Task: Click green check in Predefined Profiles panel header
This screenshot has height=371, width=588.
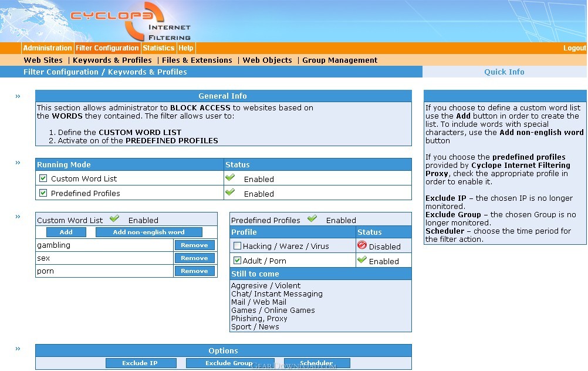Action: (x=312, y=218)
